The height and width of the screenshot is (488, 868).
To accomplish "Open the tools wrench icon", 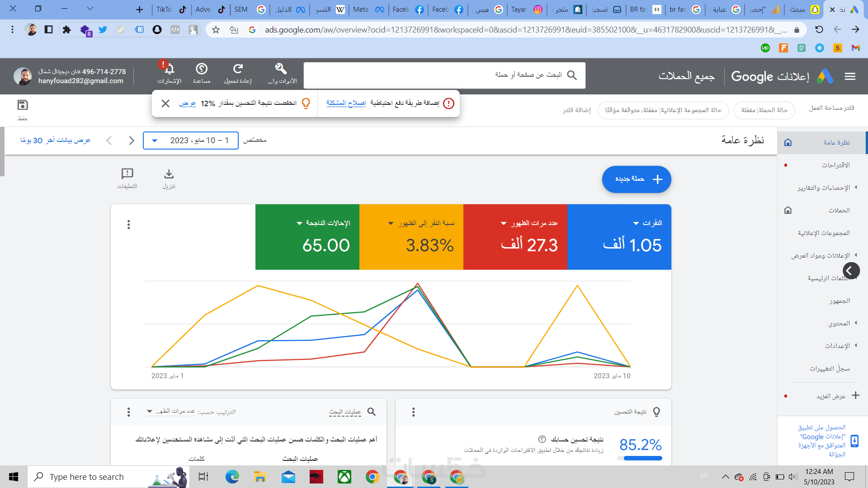I will tap(281, 69).
